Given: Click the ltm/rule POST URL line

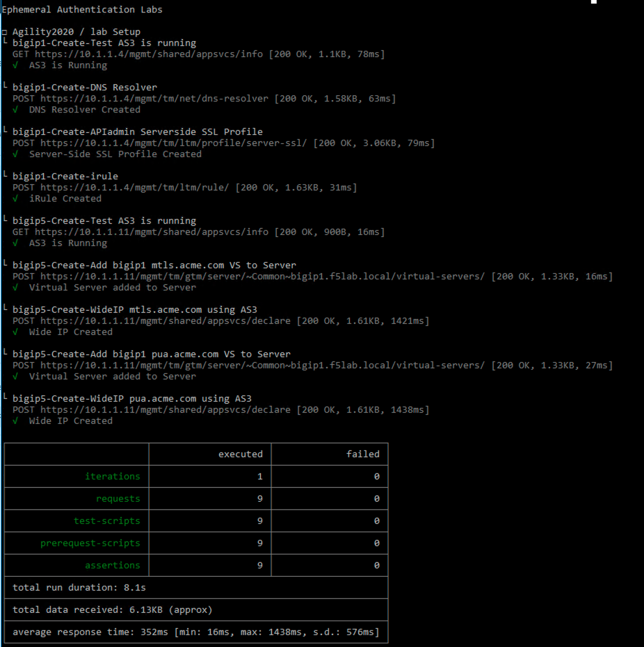Looking at the screenshot, I should click(x=184, y=188).
